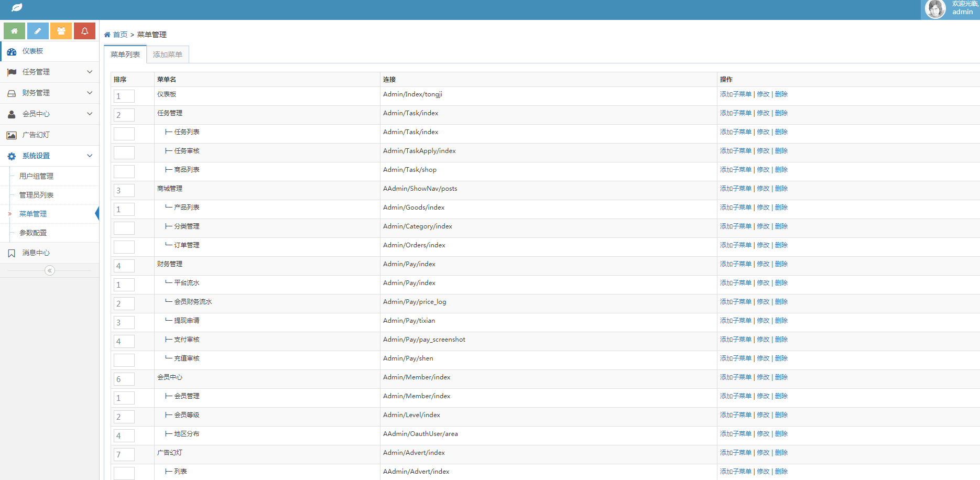Click the red bell notification button
The width and height of the screenshot is (980, 480).
tap(84, 31)
